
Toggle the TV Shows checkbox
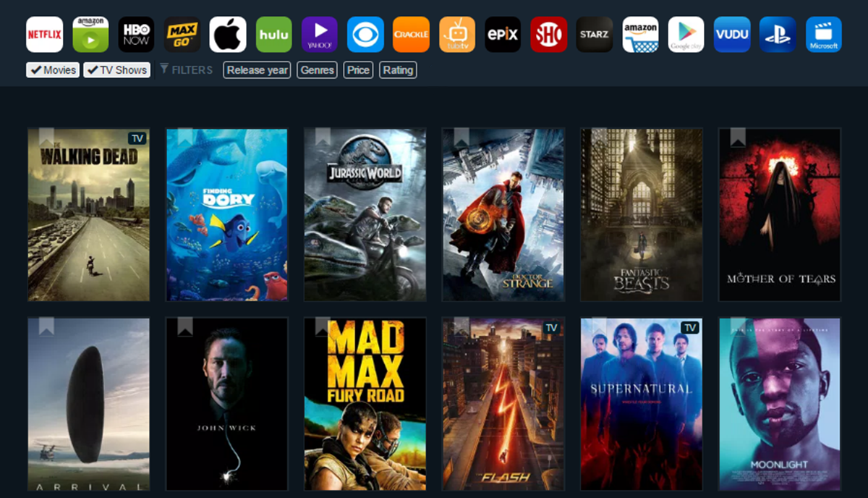tap(117, 70)
